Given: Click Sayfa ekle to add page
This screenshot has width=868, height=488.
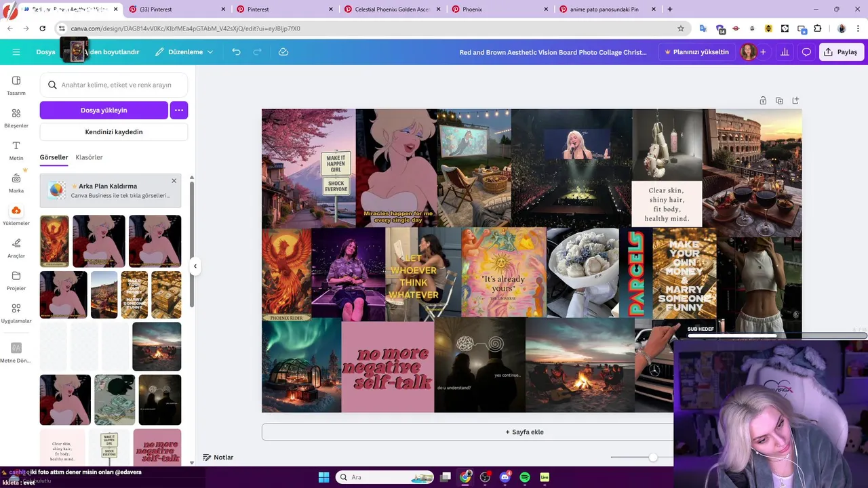Looking at the screenshot, I should point(524,432).
